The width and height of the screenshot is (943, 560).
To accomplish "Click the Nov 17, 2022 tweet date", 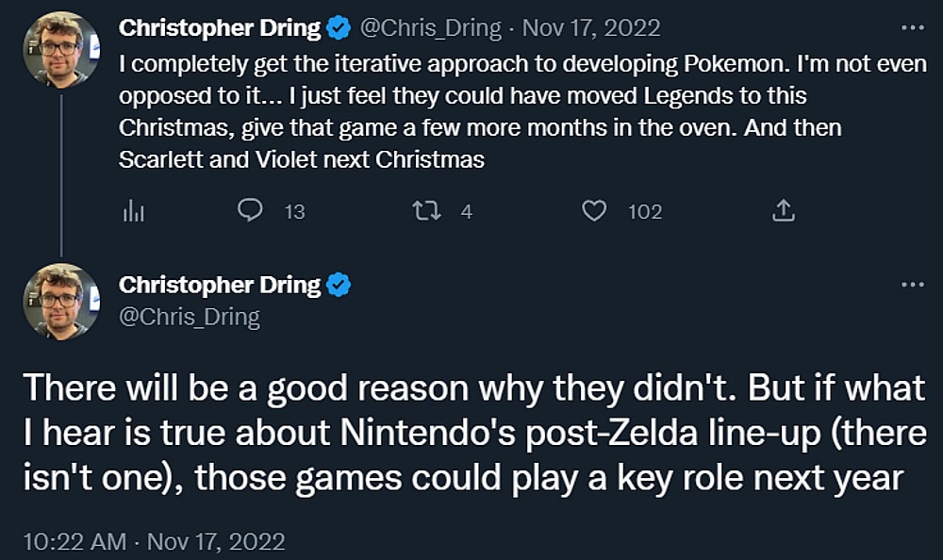I will 588,27.
